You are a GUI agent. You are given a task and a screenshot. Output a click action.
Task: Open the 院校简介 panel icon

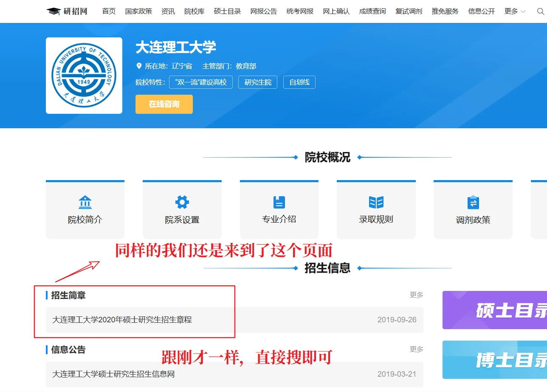(85, 203)
